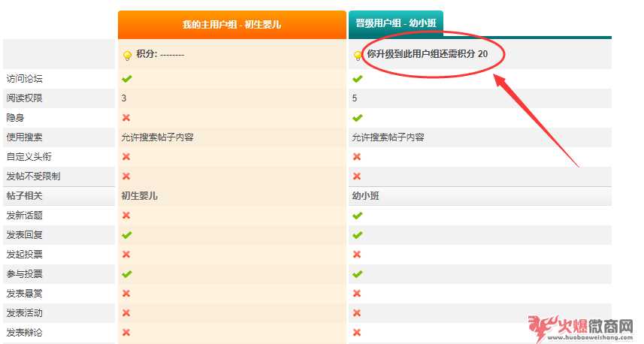Image resolution: width=644 pixels, height=344 pixels.
Task: Click the lightbulb icon beside 积分
Action: point(127,56)
